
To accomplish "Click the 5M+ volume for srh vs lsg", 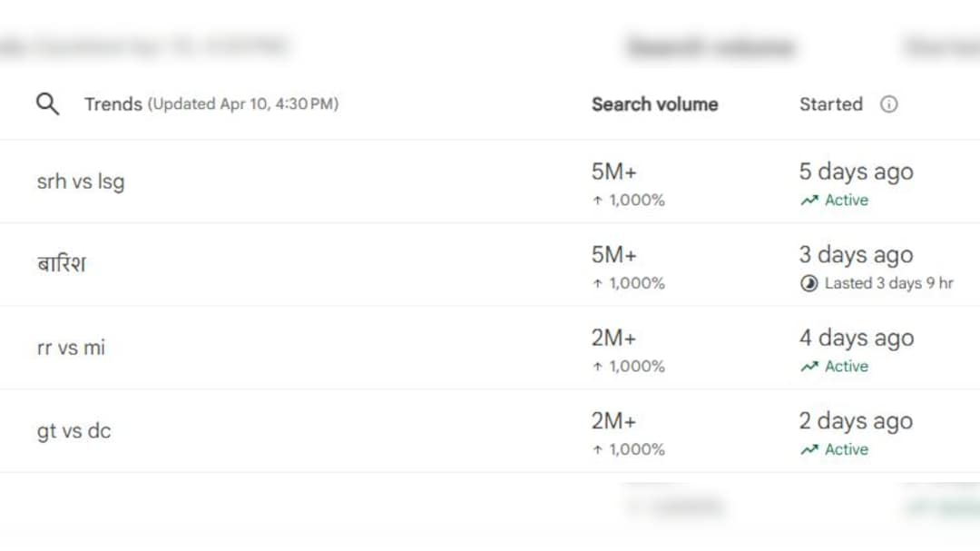I will coord(614,172).
